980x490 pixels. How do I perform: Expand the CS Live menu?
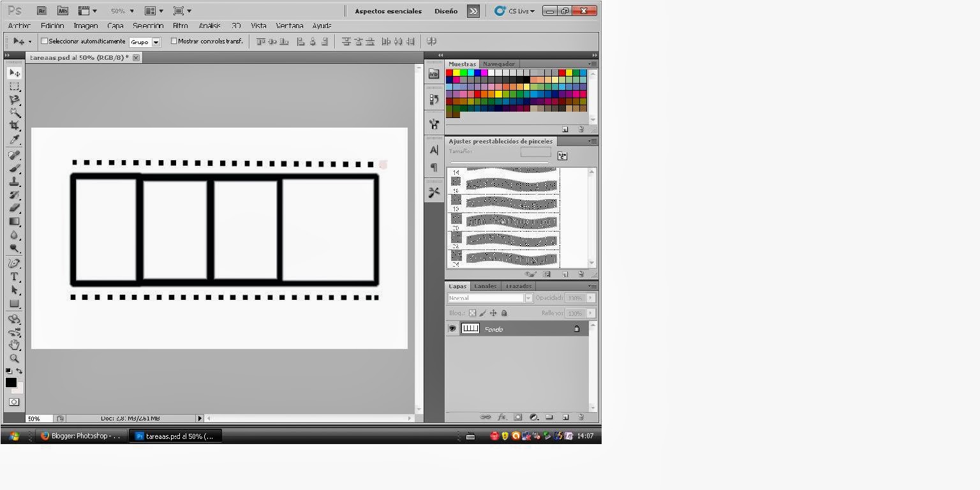pos(516,11)
